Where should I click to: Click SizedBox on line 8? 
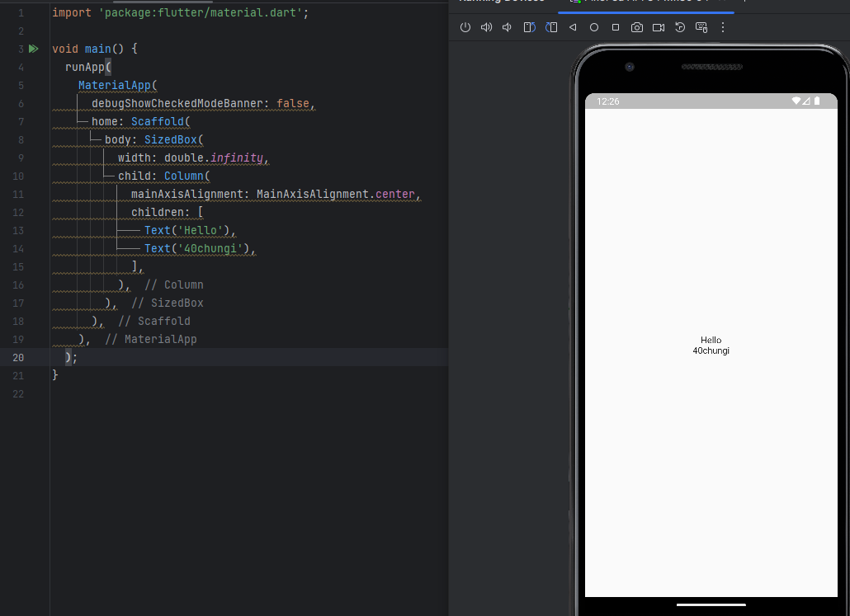(x=170, y=140)
